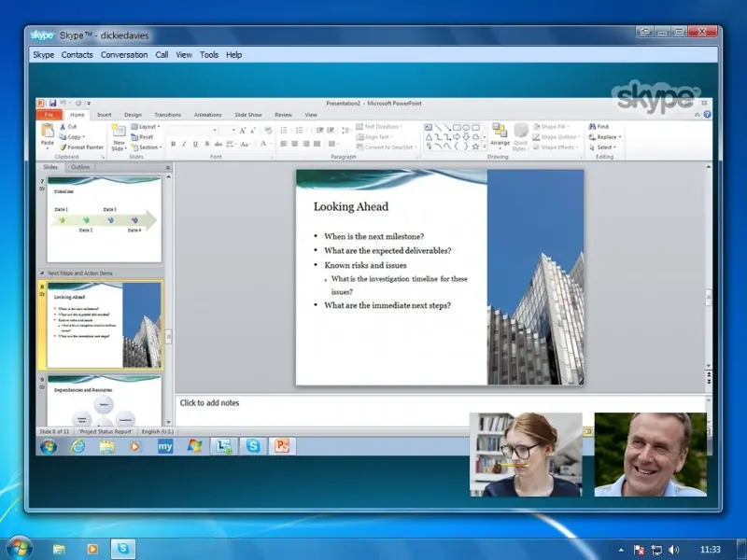This screenshot has width=747, height=560.
Task: Open the Font Color dropdown arrow
Action: click(x=271, y=144)
